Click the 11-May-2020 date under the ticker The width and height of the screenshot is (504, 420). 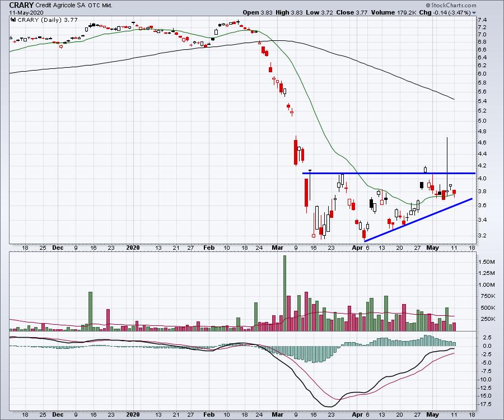(x=27, y=12)
